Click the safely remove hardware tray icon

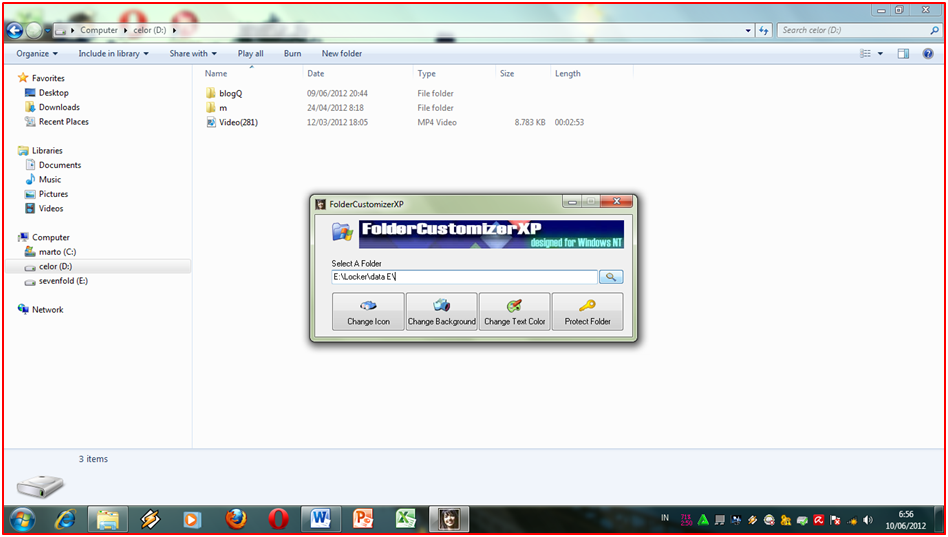[x=802, y=519]
